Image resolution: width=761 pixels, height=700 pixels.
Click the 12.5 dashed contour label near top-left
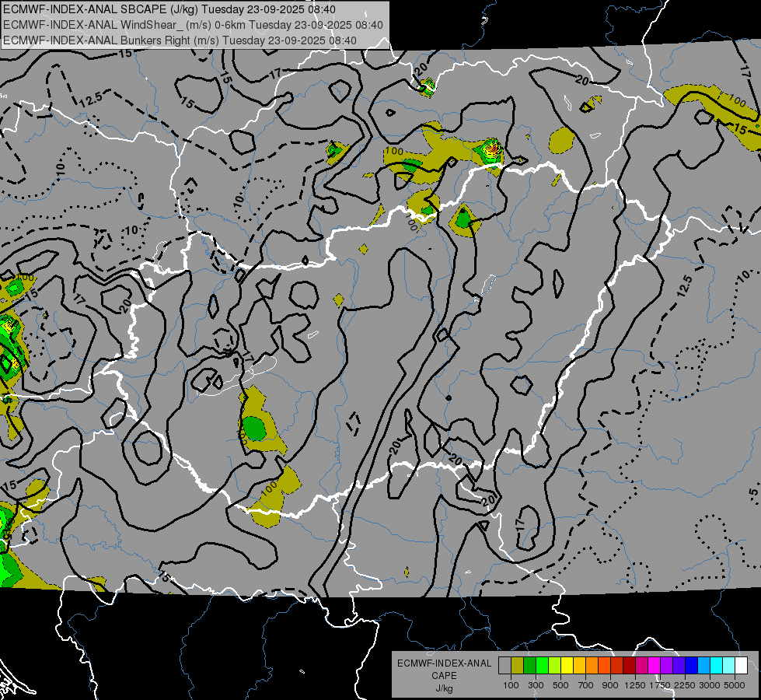(91, 99)
